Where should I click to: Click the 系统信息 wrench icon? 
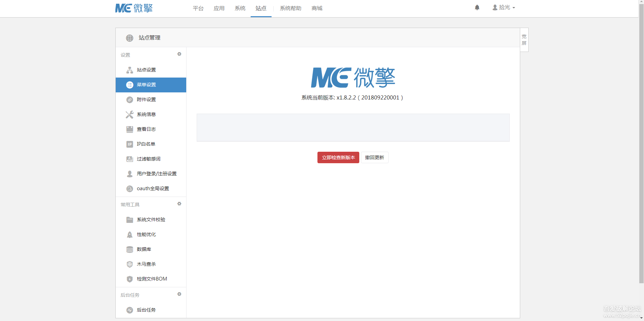tap(130, 115)
